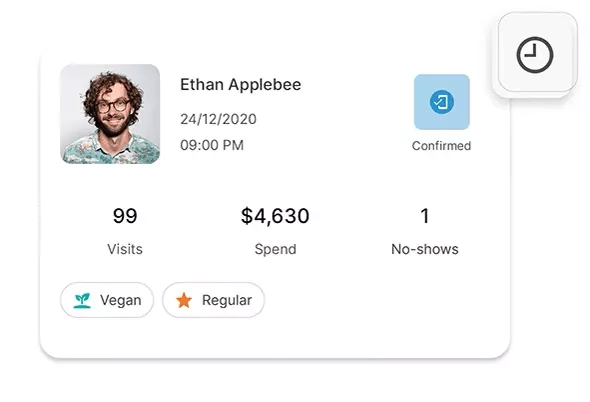This screenshot has width=590, height=402.
Task: Click the Visits label
Action: tap(125, 249)
